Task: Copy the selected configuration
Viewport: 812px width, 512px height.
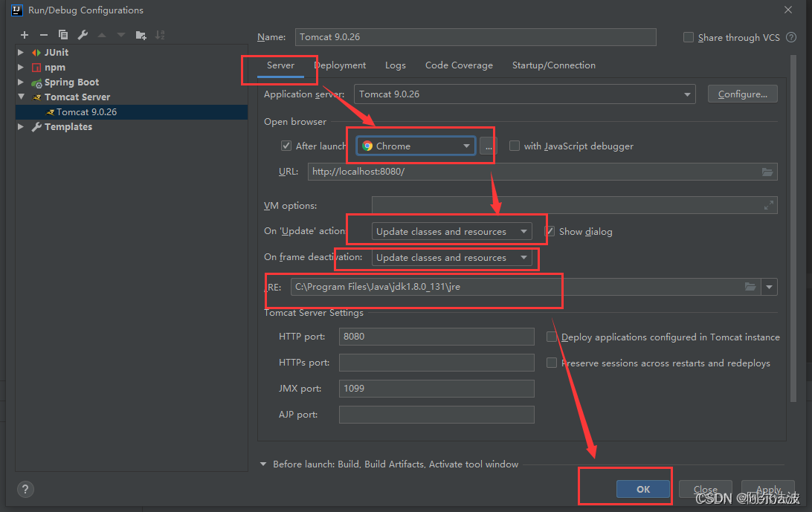Action: pyautogui.click(x=63, y=35)
